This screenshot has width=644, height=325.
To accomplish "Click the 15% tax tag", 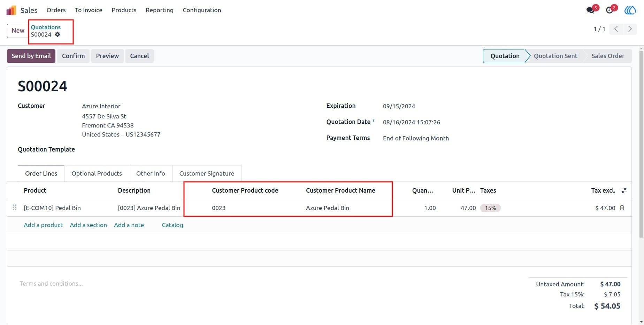I will (490, 208).
